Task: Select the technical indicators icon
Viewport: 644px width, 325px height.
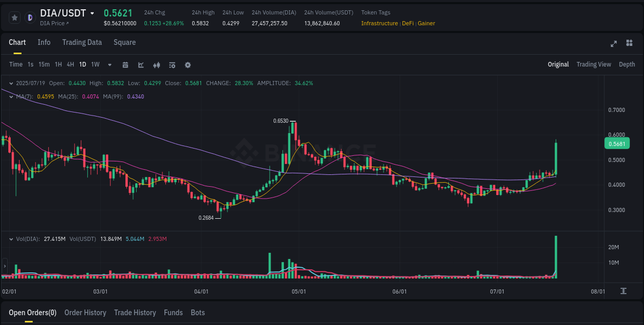Action: click(141, 65)
